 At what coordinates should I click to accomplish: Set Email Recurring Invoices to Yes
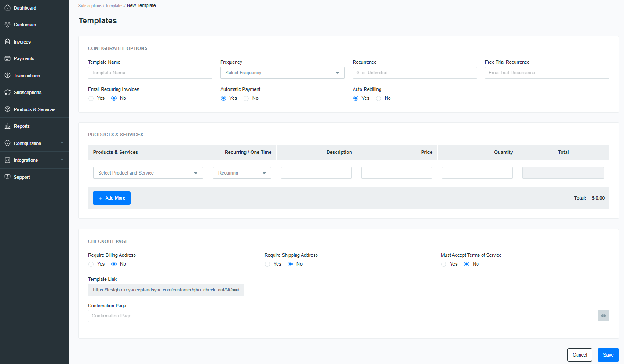(91, 98)
